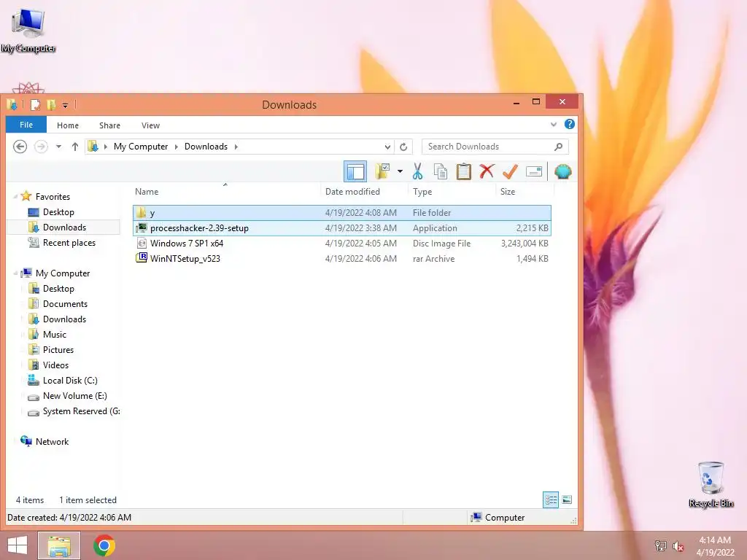This screenshot has width=747, height=560.
Task: Click the Forward navigation arrow
Action: pos(41,147)
